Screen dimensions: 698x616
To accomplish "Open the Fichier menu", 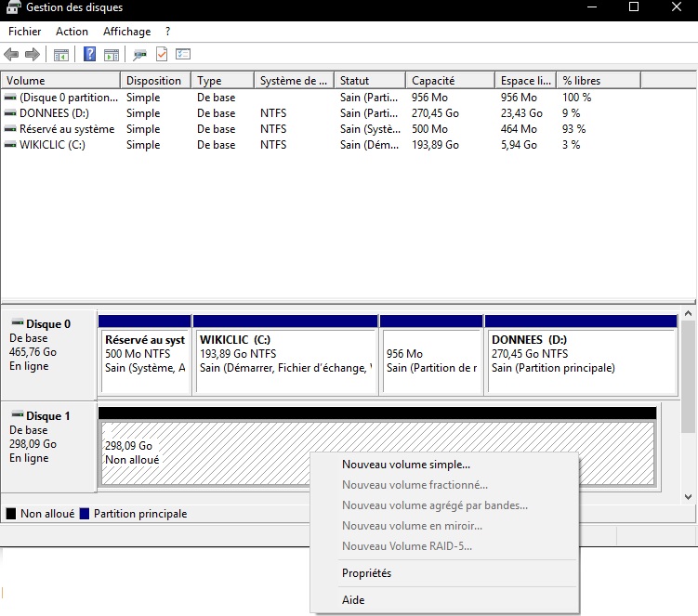I will (25, 32).
